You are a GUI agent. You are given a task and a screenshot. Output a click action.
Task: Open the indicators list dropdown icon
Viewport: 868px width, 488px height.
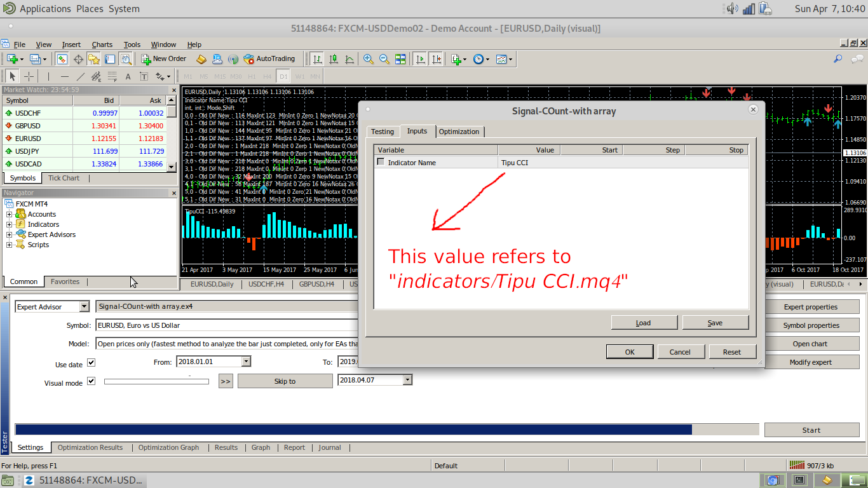(458, 59)
